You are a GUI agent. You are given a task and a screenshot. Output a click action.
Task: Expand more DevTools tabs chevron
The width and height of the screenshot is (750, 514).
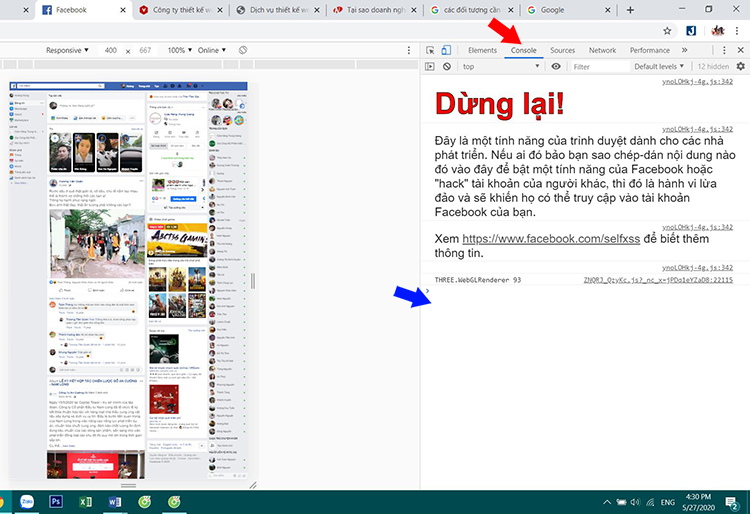684,50
